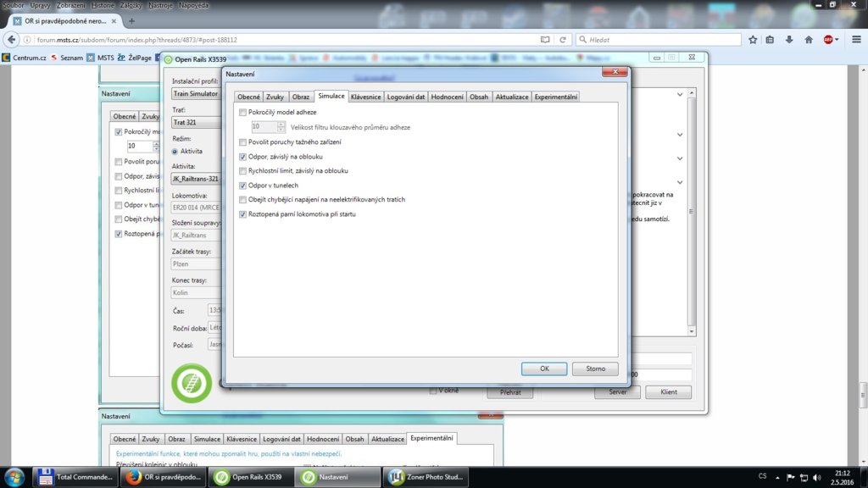Open the downloads arrow icon
The width and height of the screenshot is (868, 488).
point(789,40)
